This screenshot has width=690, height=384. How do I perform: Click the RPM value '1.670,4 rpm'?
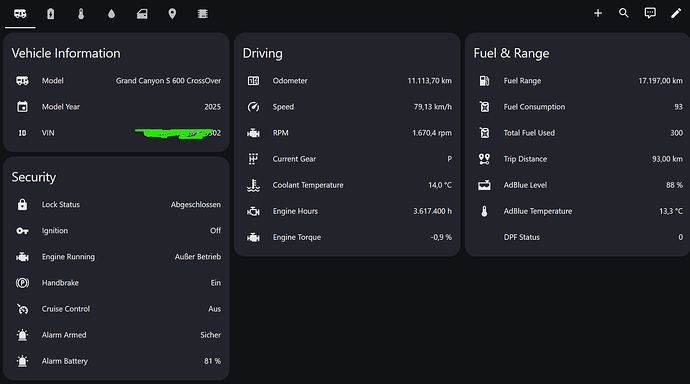click(x=432, y=133)
